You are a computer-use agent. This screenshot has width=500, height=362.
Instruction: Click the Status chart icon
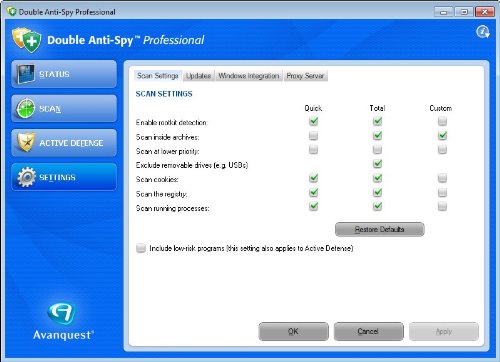coord(25,74)
